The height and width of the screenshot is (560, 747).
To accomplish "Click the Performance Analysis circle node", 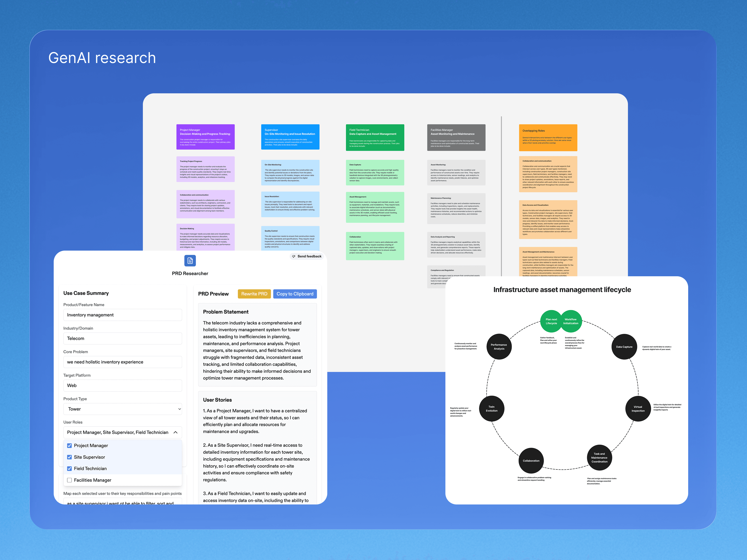I will [499, 347].
